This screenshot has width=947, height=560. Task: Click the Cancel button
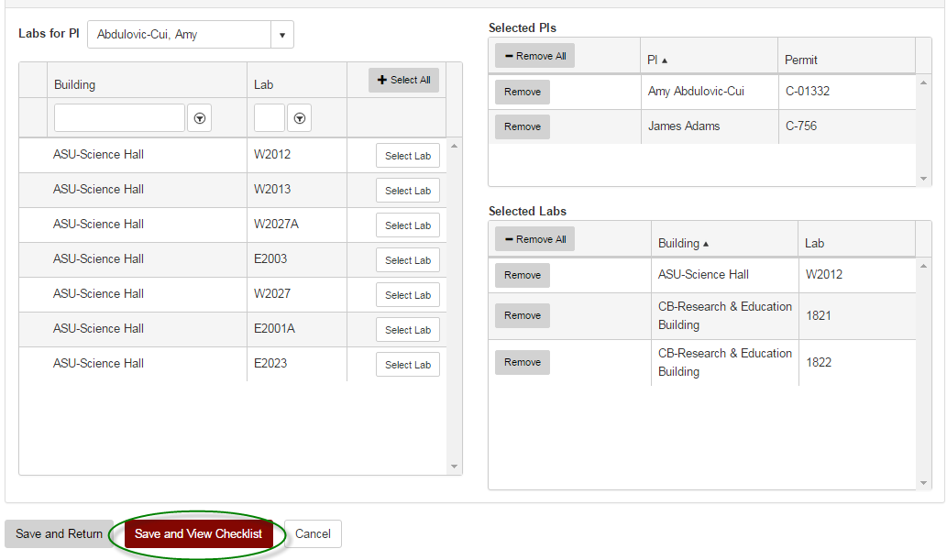tap(313, 534)
